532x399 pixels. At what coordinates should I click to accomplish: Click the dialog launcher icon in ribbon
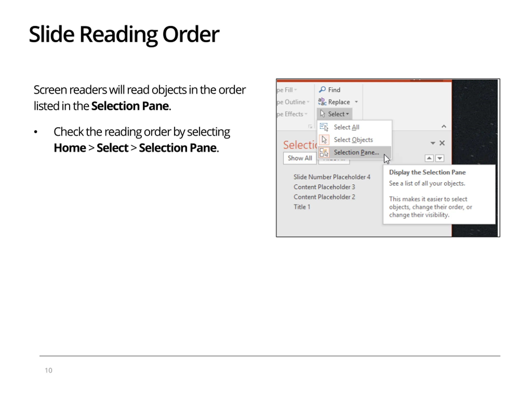point(310,127)
